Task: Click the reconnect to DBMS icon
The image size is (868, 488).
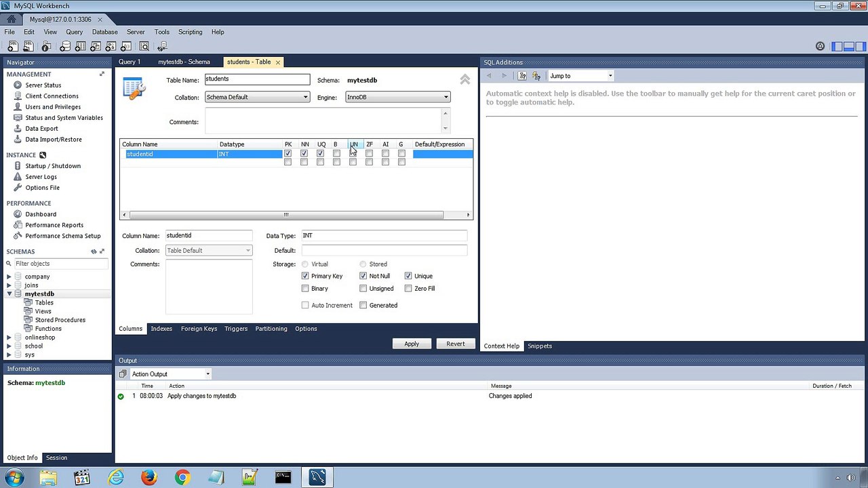Action: [162, 47]
